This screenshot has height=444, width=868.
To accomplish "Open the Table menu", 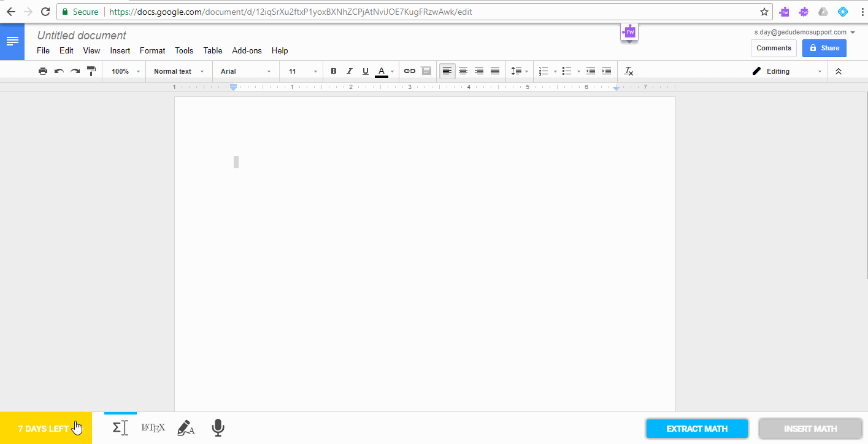I will (x=213, y=50).
